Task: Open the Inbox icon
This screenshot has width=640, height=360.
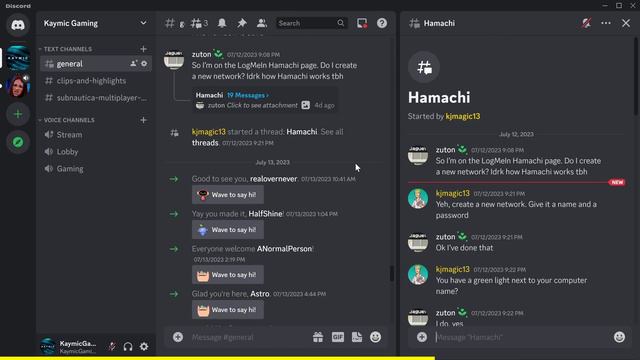Action: pyautogui.click(x=362, y=23)
